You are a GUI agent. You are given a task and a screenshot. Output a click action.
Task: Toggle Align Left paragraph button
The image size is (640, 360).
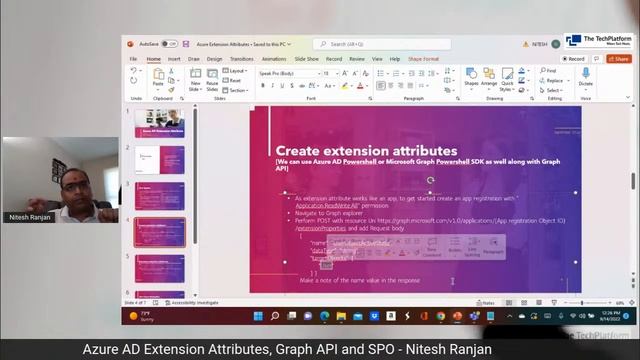click(381, 85)
